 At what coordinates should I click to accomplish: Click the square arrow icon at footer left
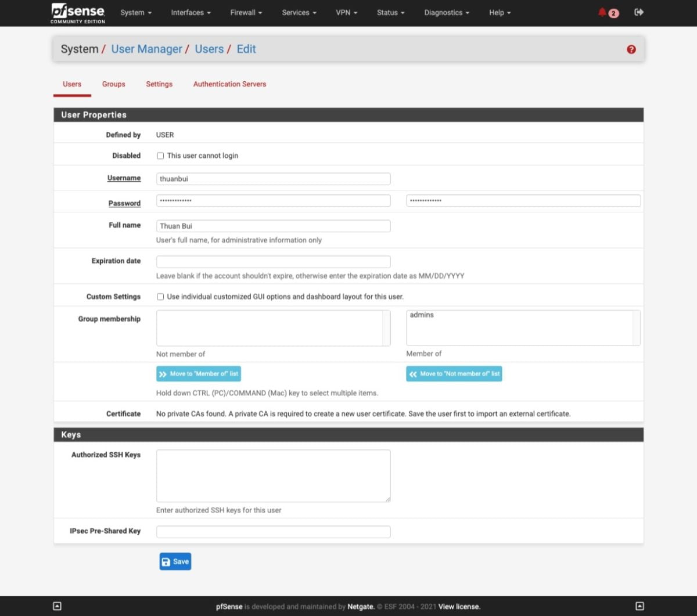(x=57, y=606)
